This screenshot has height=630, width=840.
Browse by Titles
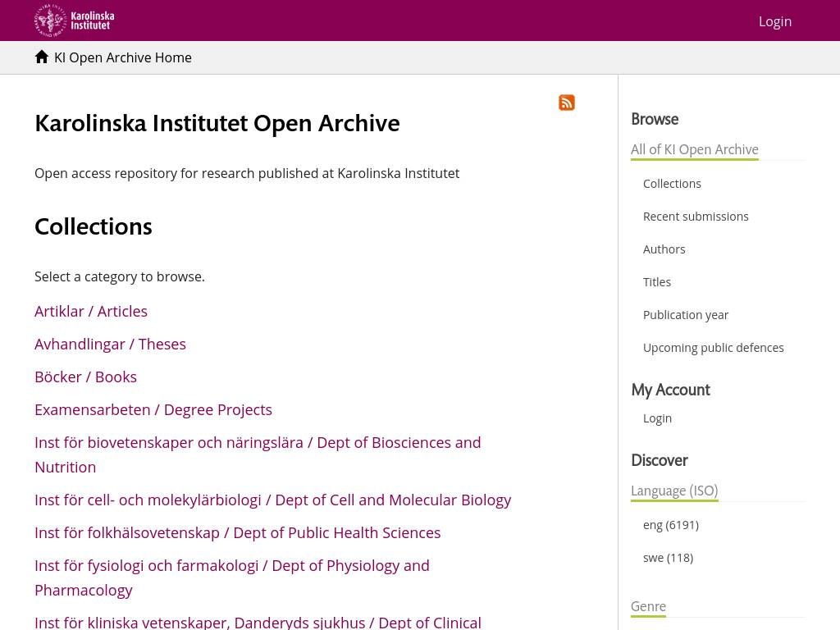pyautogui.click(x=657, y=282)
